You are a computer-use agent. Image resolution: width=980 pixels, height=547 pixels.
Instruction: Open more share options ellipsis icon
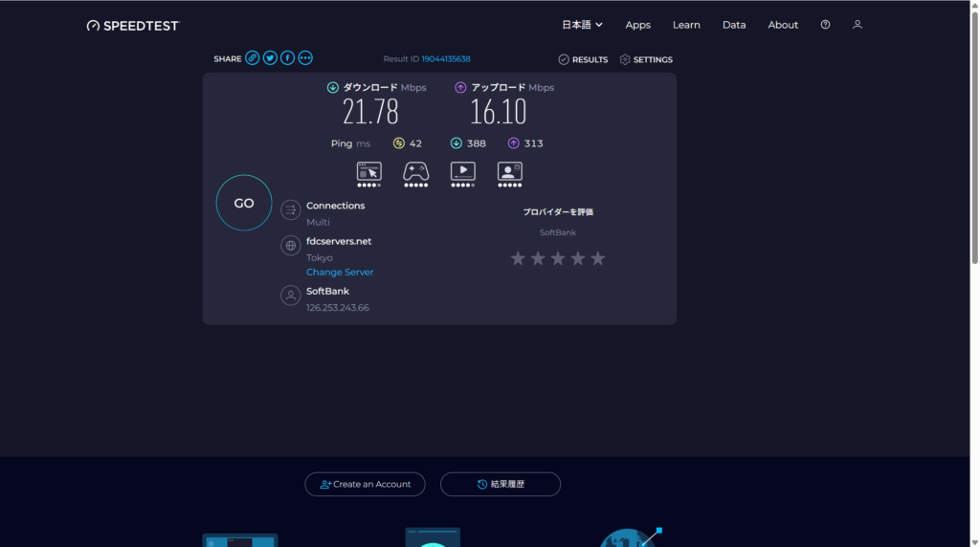pyautogui.click(x=305, y=58)
